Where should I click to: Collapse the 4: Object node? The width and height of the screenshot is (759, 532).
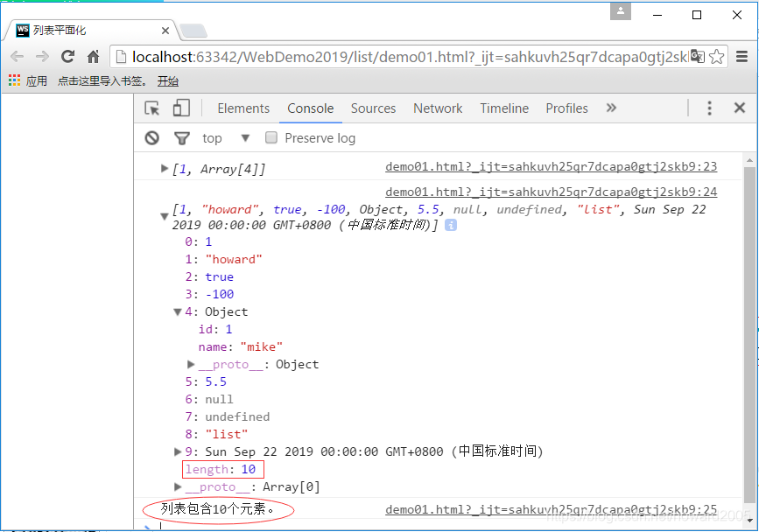coord(178,312)
